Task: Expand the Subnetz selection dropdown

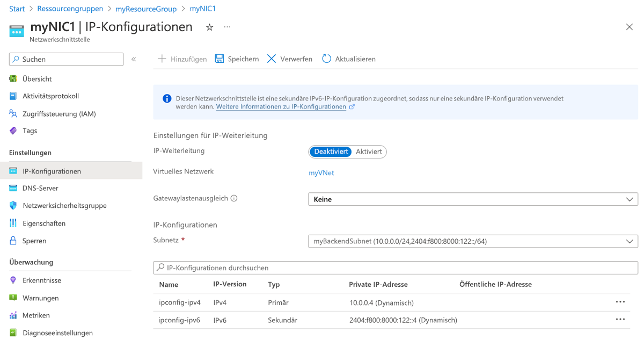Action: (631, 241)
